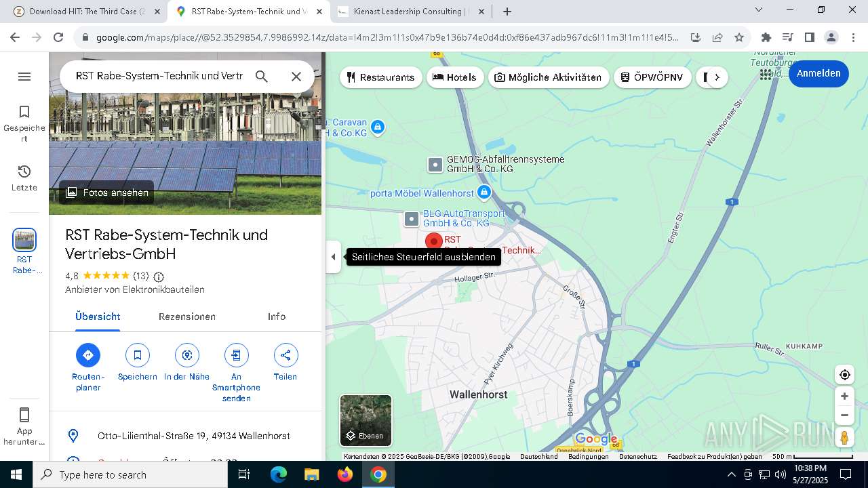Select ÖPV/ÖPNV transit chip
This screenshot has height=488, width=868.
[652, 77]
